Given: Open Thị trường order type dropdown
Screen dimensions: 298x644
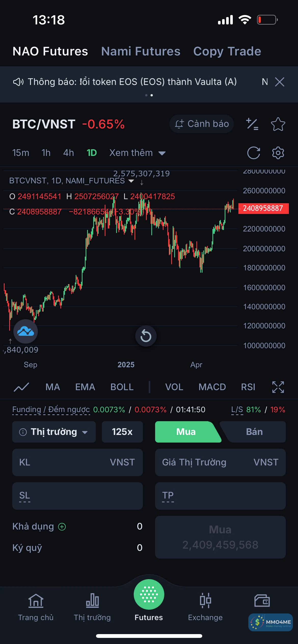Looking at the screenshot, I should click(x=54, y=432).
